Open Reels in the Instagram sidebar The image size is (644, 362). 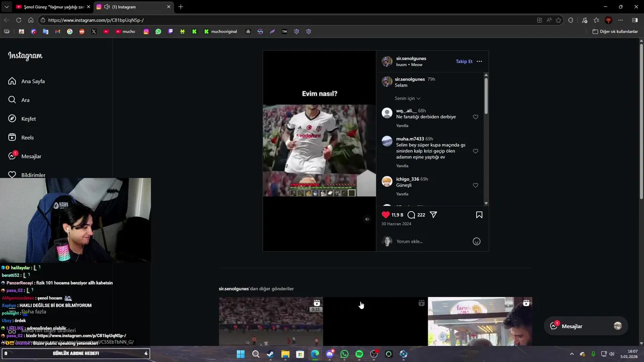[21, 137]
